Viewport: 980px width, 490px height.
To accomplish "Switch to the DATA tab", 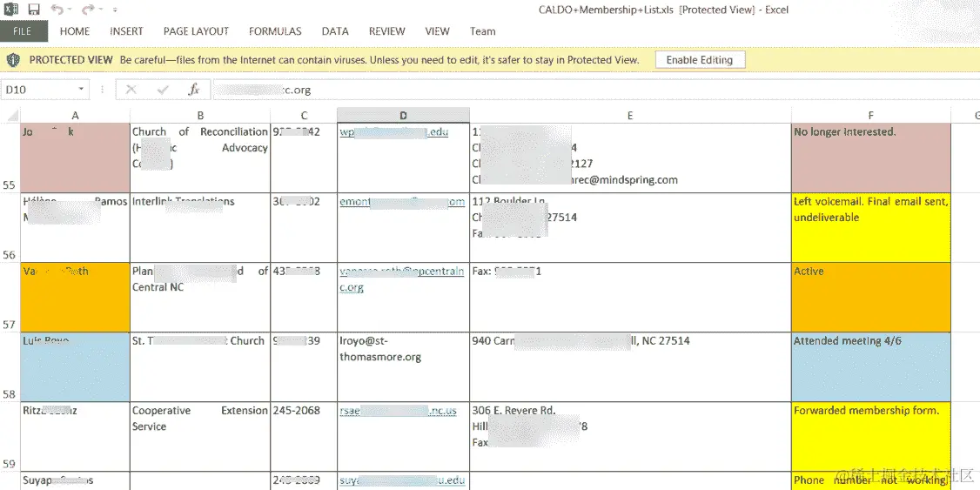I will click(x=335, y=31).
